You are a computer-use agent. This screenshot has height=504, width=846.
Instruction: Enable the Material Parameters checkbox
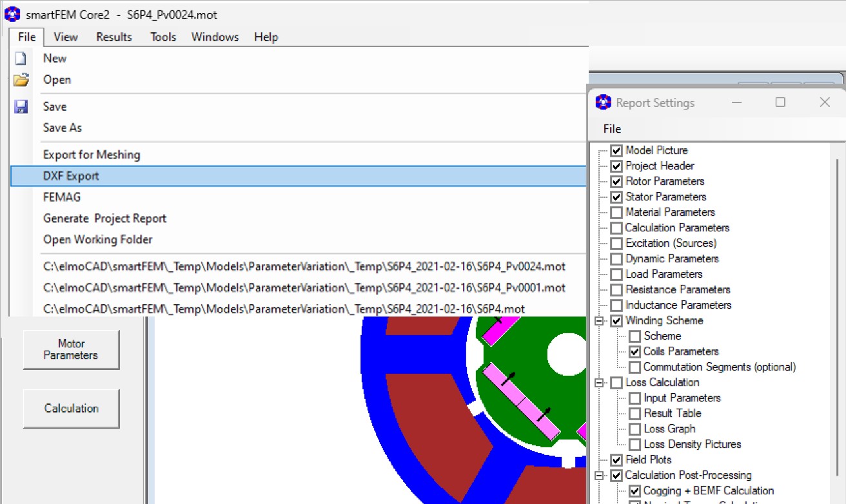pos(616,212)
